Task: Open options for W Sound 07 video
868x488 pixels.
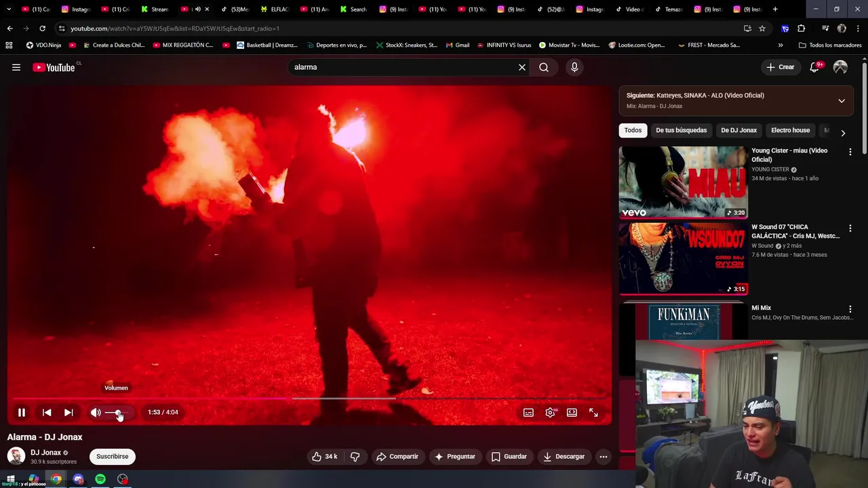Action: 850,228
